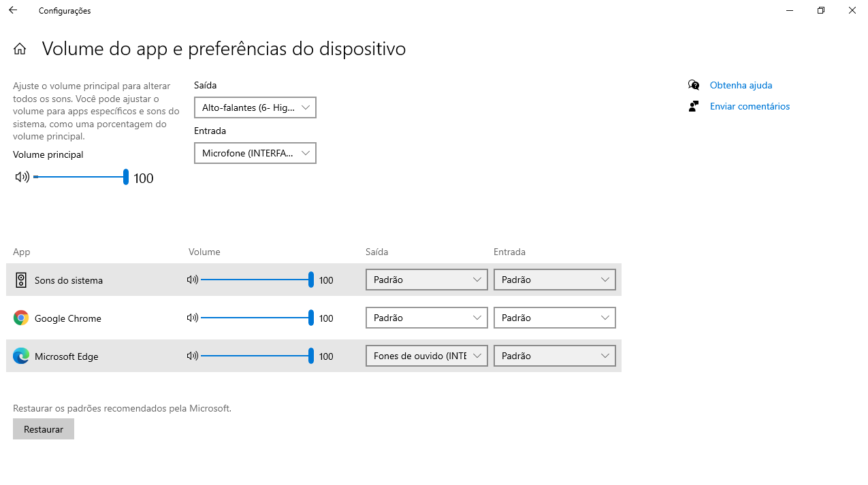This screenshot has height=485, width=868.
Task: Mute Microsoft Edge volume speaker icon
Action: (x=193, y=356)
